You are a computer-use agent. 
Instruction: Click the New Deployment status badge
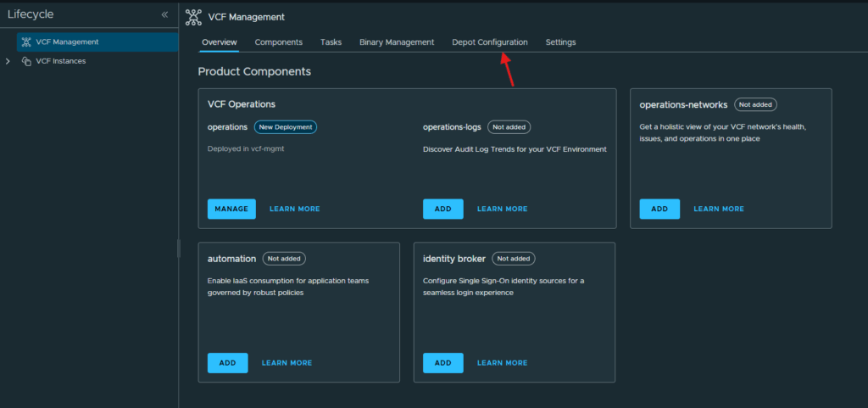click(286, 127)
